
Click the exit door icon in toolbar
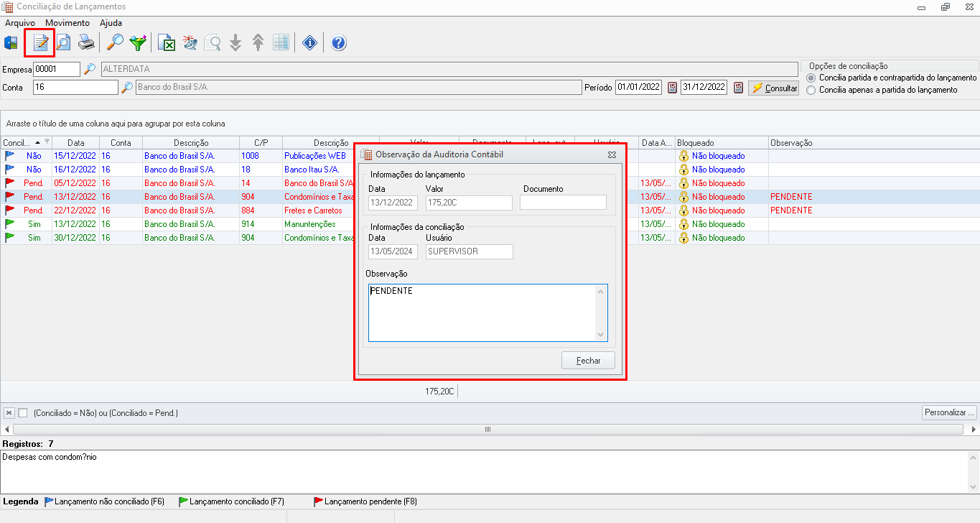coord(11,43)
